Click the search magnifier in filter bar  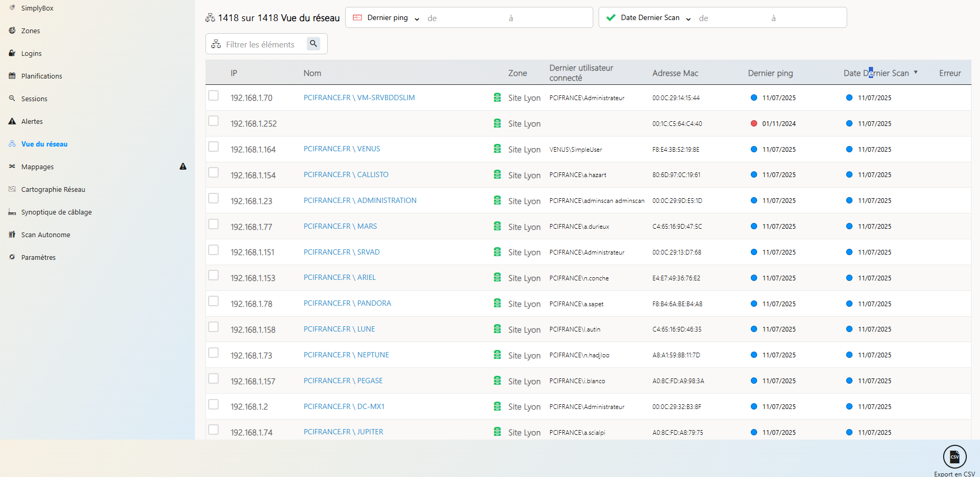(313, 44)
